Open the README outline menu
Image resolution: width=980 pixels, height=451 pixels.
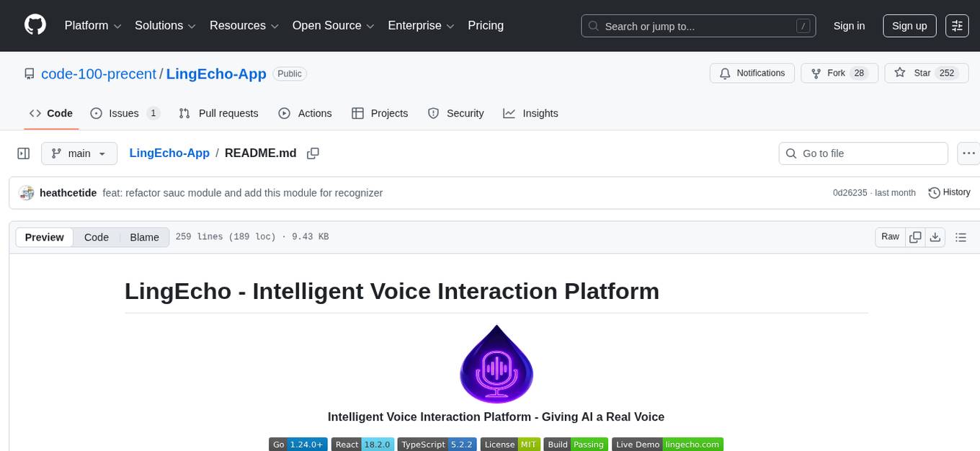pyautogui.click(x=961, y=236)
